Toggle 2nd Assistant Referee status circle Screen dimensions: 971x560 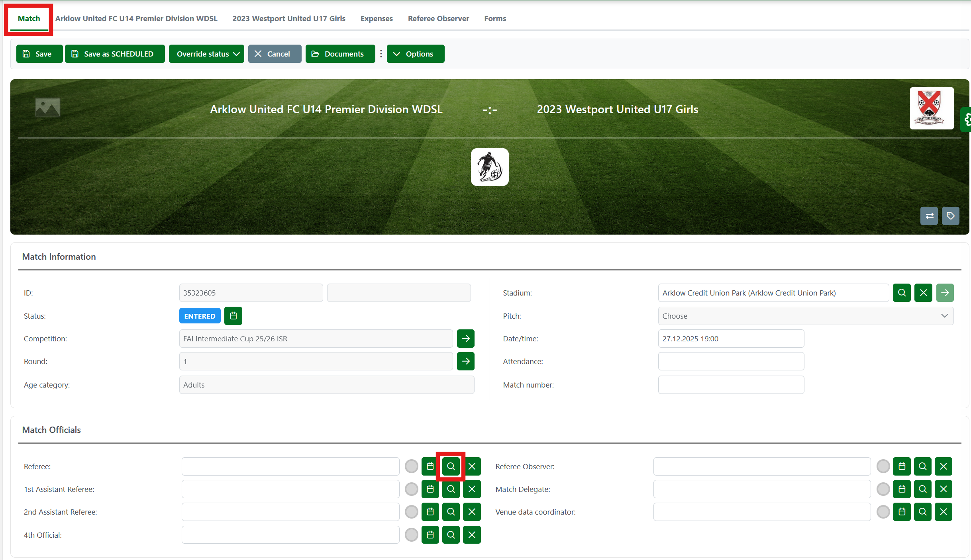point(411,512)
